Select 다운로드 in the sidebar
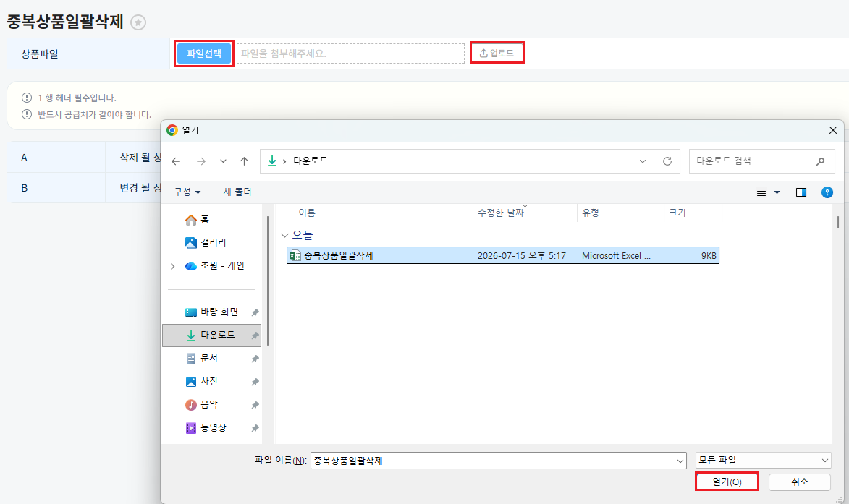The width and height of the screenshot is (849, 504). (x=212, y=336)
